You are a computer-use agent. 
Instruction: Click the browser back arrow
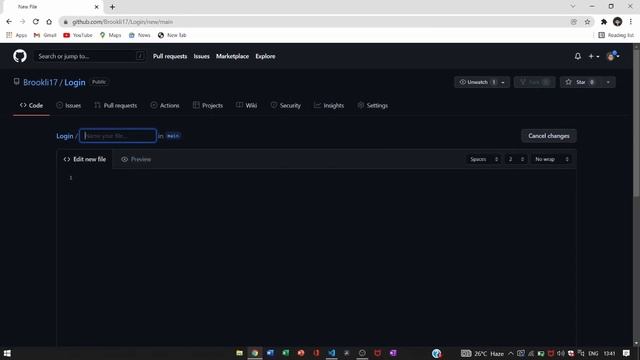[x=9, y=22]
